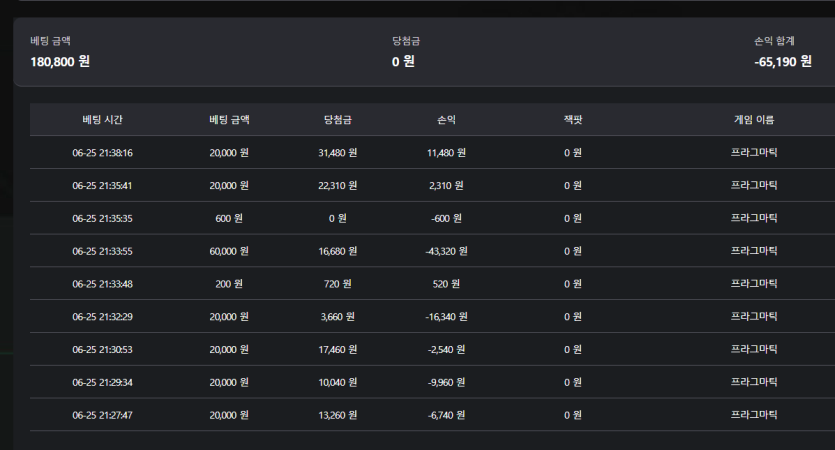Select the timestamp 06-25 21:35:41
Viewport: 835px width, 450px height.
tap(102, 186)
